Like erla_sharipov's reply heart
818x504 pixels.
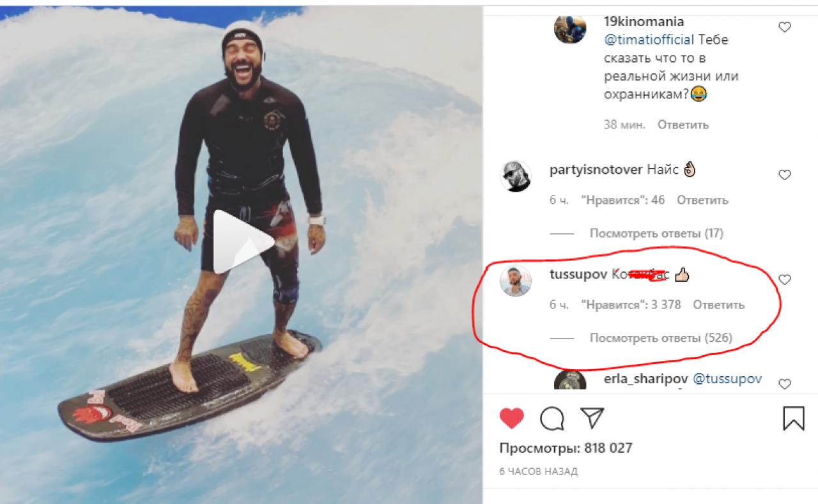point(784,384)
